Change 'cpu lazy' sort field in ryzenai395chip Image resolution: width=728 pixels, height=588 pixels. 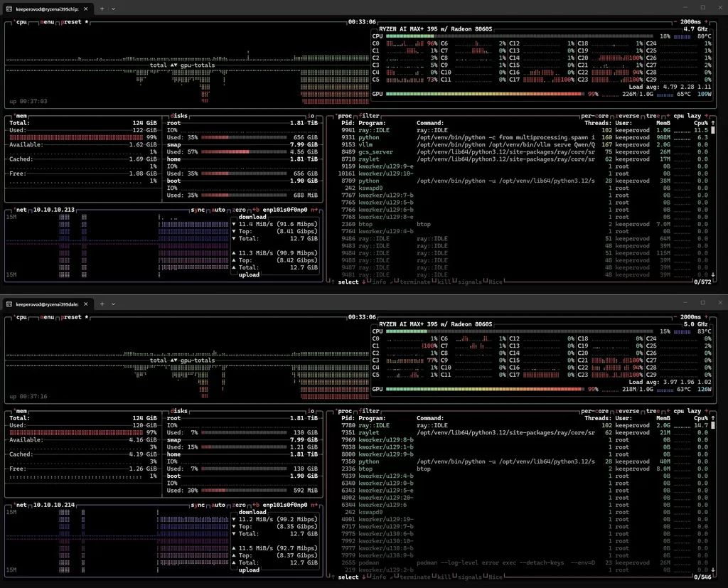click(x=687, y=116)
